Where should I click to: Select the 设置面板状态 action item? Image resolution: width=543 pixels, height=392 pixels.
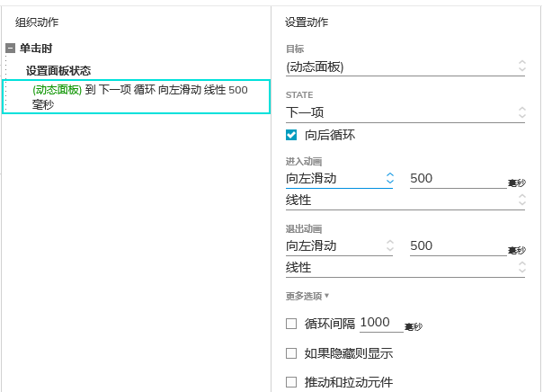click(58, 71)
